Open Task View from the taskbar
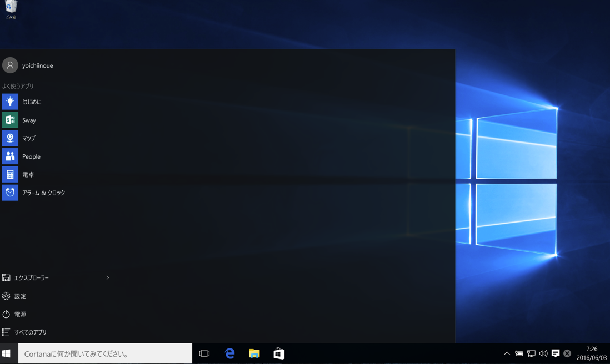 tap(204, 353)
